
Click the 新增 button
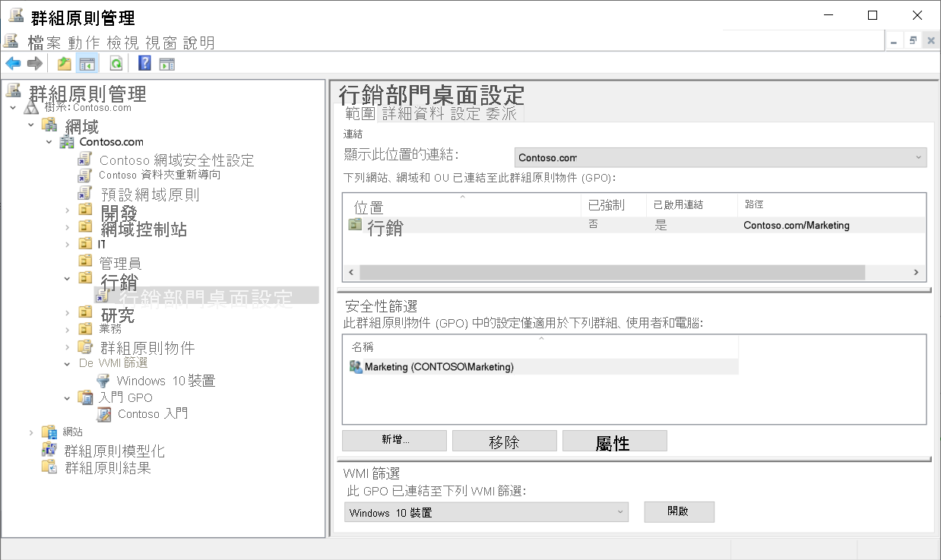pyautogui.click(x=394, y=440)
